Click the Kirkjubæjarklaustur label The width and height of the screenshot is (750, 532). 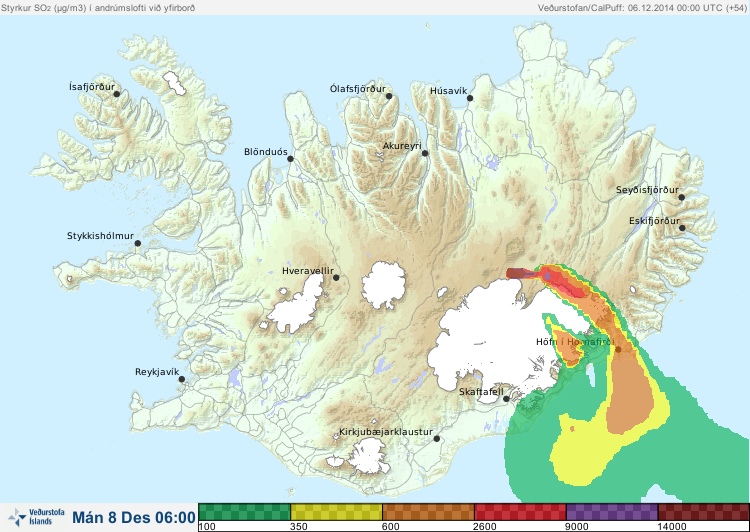[x=386, y=432]
